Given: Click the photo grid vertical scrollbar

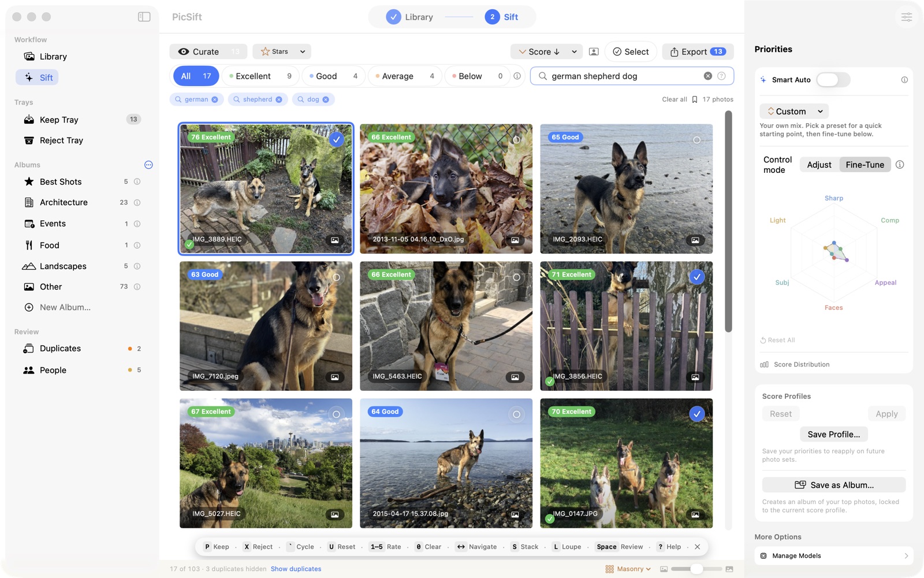Looking at the screenshot, I should pos(728,221).
